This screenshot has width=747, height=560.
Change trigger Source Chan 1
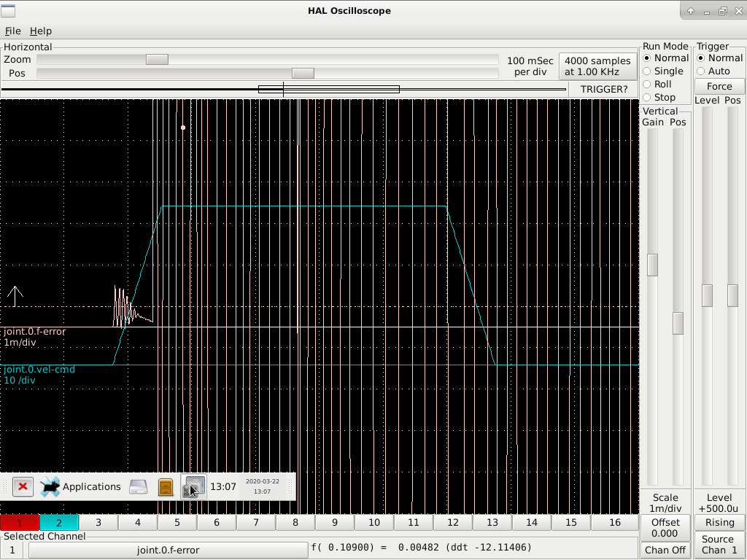click(x=719, y=545)
